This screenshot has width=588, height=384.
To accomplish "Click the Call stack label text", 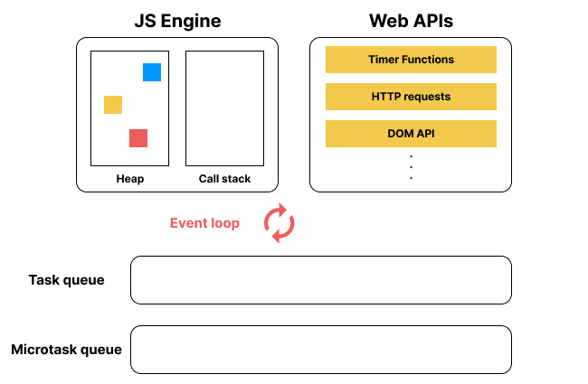I will point(224,179).
